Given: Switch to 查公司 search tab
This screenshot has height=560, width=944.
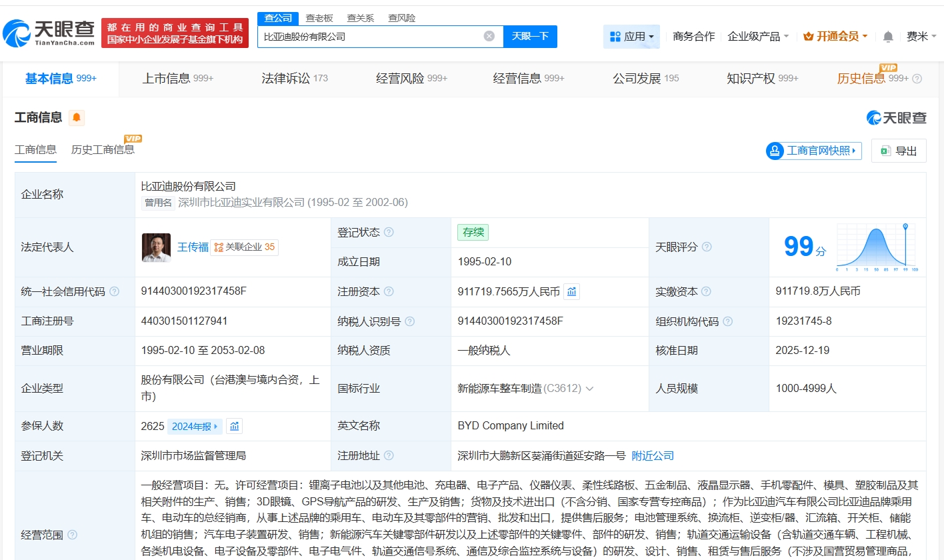Looking at the screenshot, I should (x=277, y=18).
